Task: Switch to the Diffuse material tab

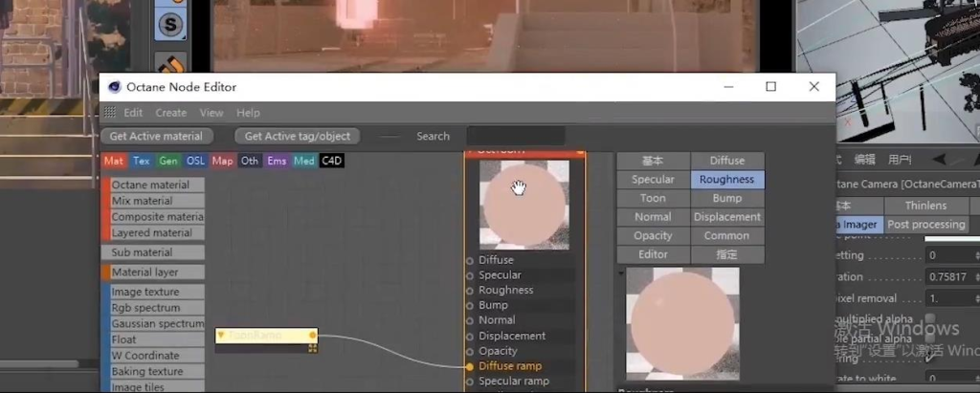Action: (x=727, y=161)
